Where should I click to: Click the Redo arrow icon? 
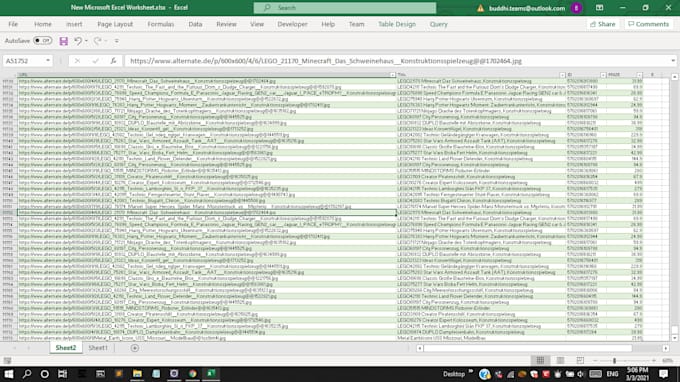coord(98,41)
